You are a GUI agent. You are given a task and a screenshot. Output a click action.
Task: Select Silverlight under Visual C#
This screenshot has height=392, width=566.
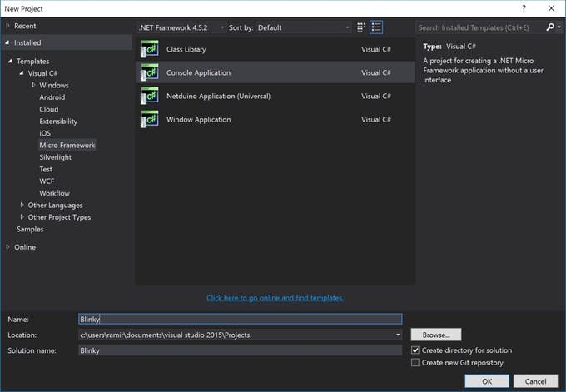(56, 157)
